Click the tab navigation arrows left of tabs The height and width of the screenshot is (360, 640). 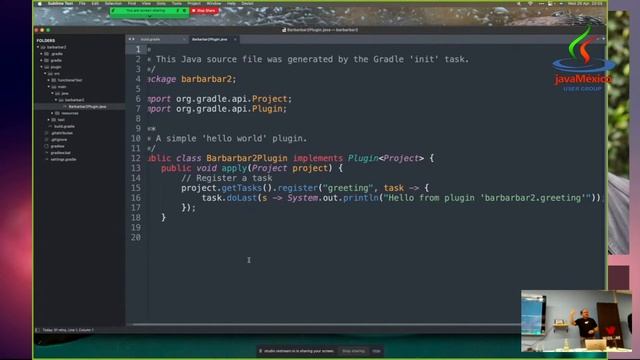(131, 39)
